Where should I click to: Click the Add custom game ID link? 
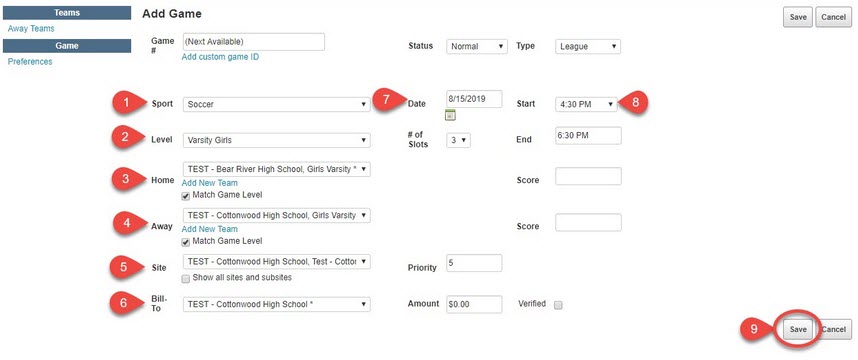(x=220, y=57)
